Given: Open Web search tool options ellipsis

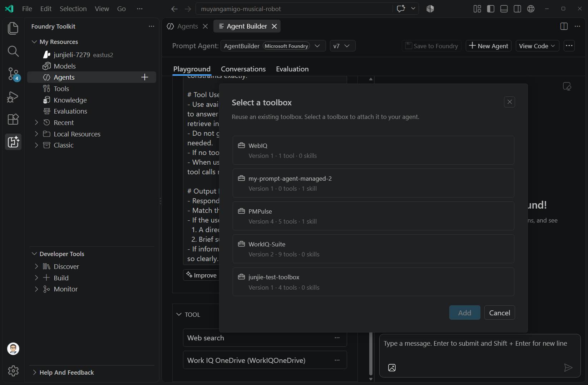Looking at the screenshot, I should pyautogui.click(x=337, y=337).
